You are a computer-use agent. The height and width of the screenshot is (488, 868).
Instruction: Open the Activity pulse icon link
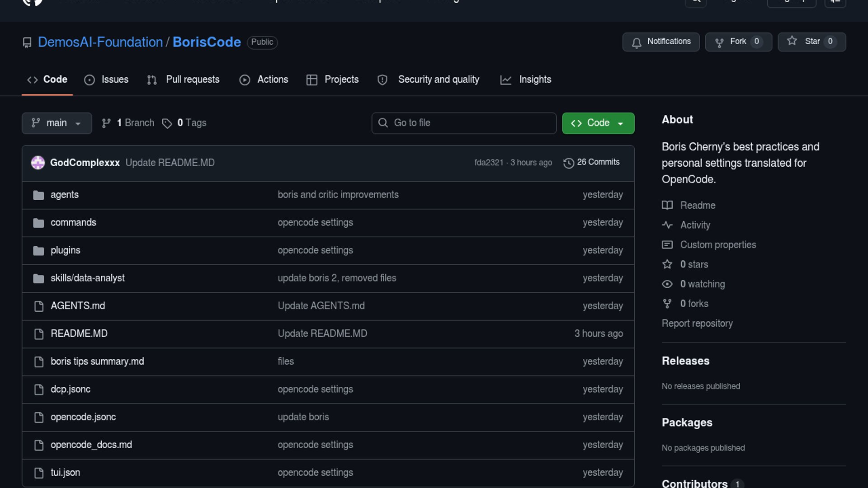pos(667,225)
